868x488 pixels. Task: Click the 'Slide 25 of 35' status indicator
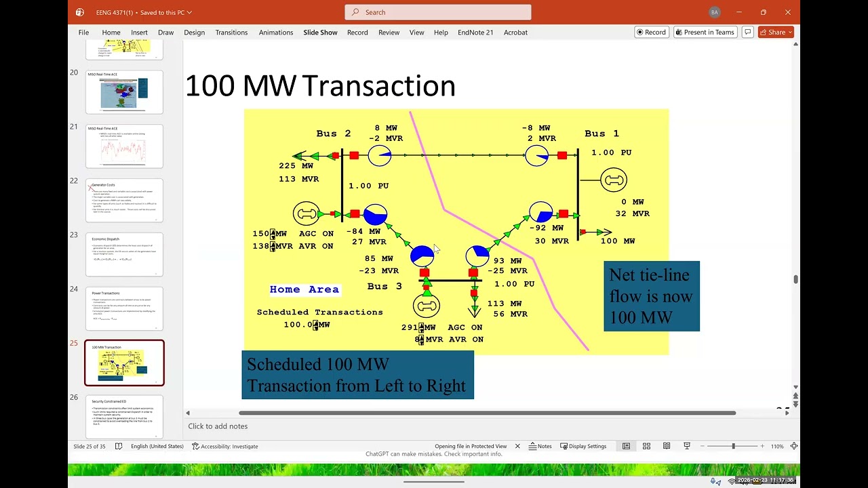click(90, 446)
